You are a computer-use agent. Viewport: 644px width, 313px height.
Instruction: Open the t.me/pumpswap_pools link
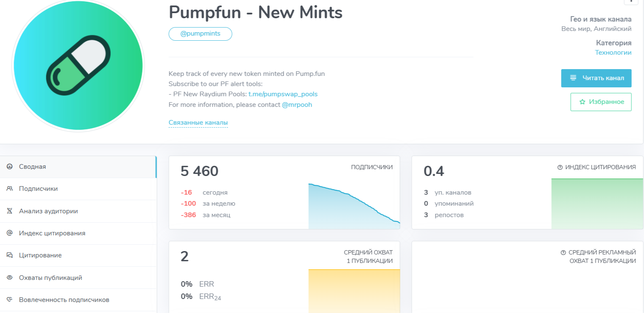click(x=283, y=94)
